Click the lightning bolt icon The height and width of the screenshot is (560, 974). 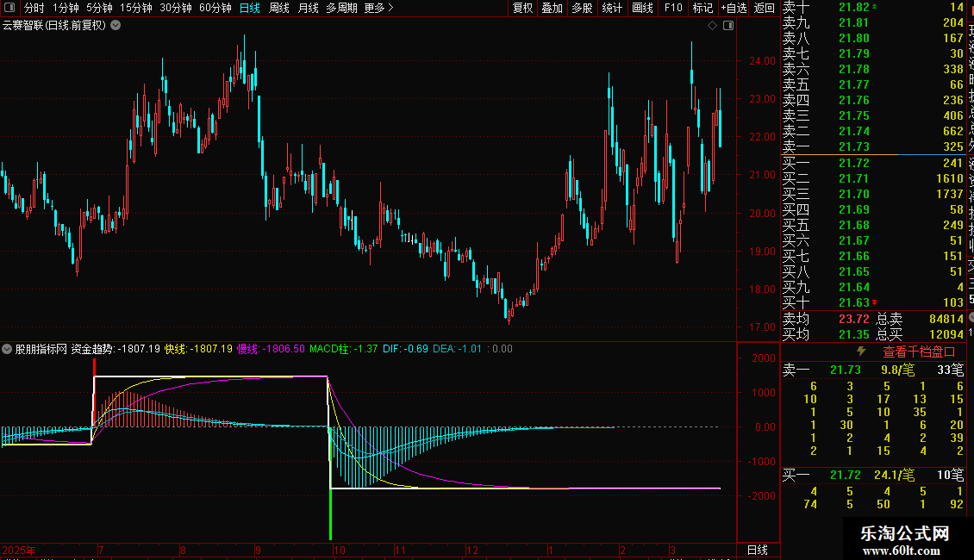pos(860,352)
